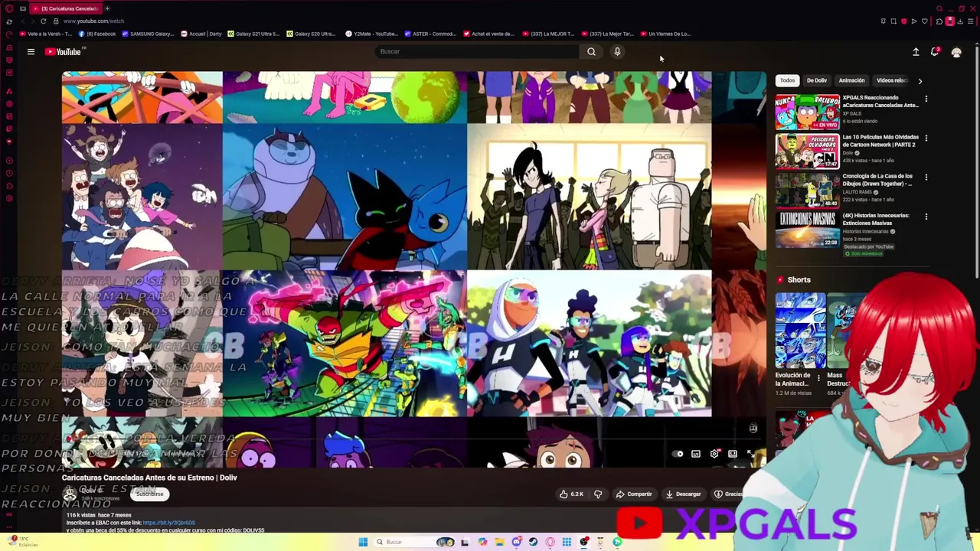Start voice search with microphone icon

(617, 51)
